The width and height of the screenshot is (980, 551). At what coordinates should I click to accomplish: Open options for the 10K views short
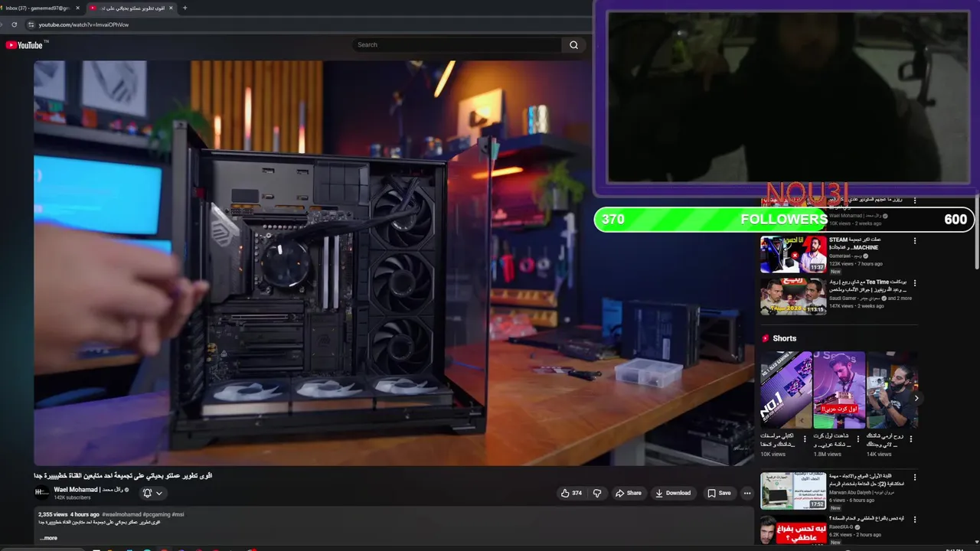pos(805,439)
